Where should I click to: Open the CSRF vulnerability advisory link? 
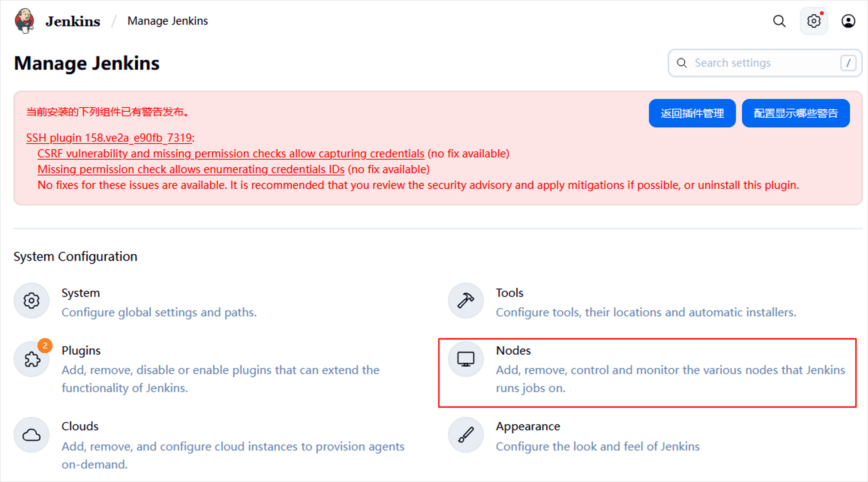coord(231,154)
